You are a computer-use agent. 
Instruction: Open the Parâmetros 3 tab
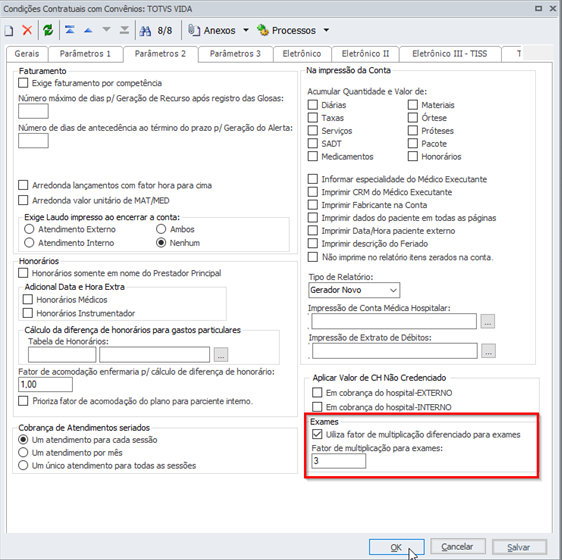pos(235,54)
